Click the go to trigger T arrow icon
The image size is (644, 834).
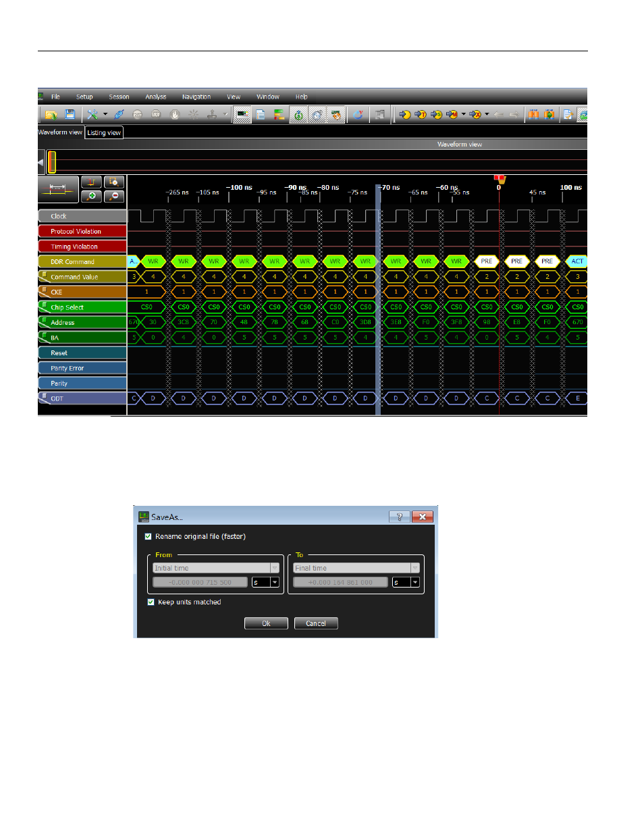pyautogui.click(x=420, y=115)
